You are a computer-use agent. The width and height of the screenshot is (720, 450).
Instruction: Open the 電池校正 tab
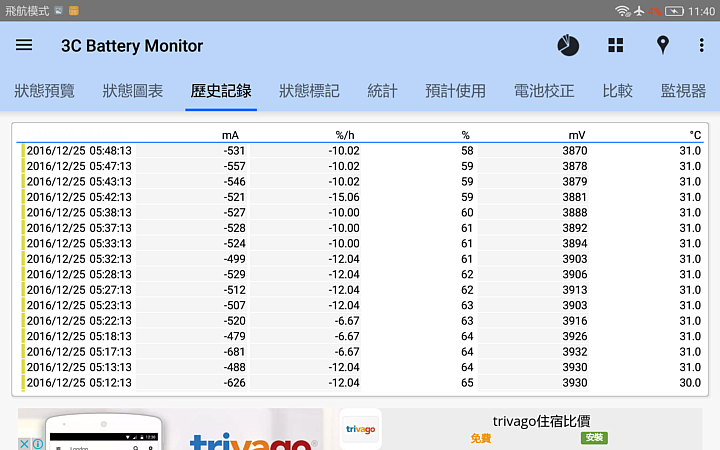click(x=544, y=90)
